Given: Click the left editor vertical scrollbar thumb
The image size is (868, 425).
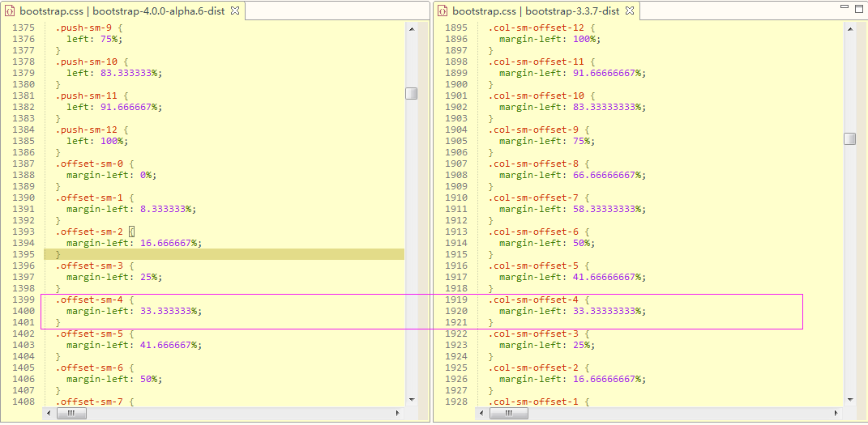Looking at the screenshot, I should [411, 93].
